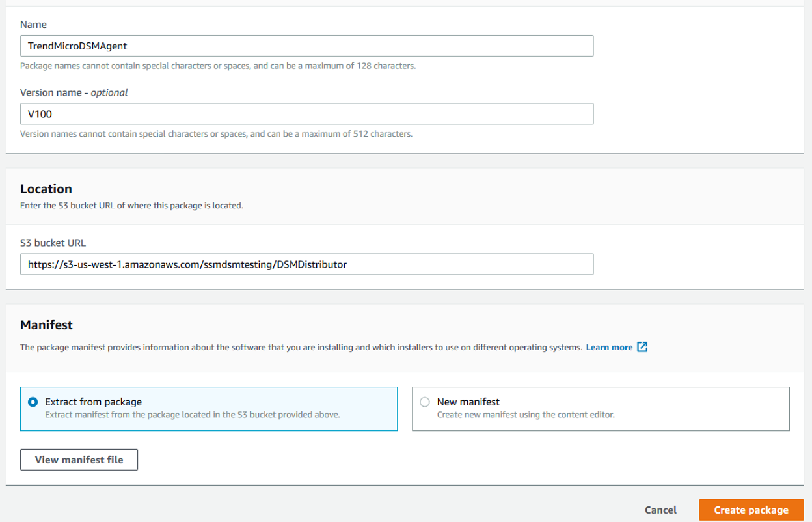
Task: Click inside the S3 bucket URL input
Action: click(306, 264)
